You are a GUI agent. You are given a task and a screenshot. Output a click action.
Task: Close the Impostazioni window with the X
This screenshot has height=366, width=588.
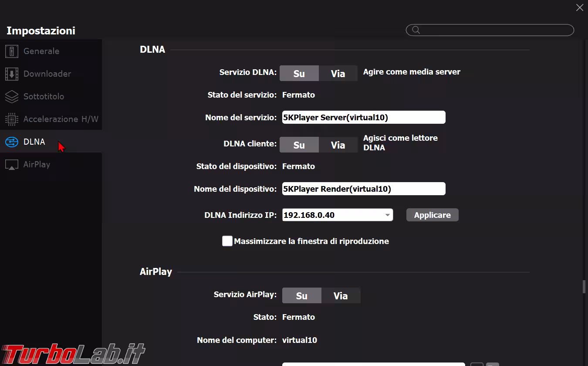pos(579,7)
